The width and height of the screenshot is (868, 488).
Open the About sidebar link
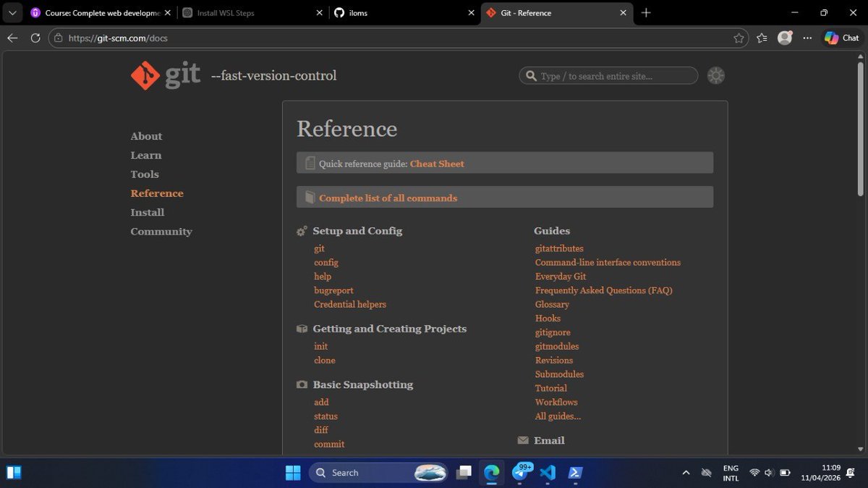[x=146, y=136]
